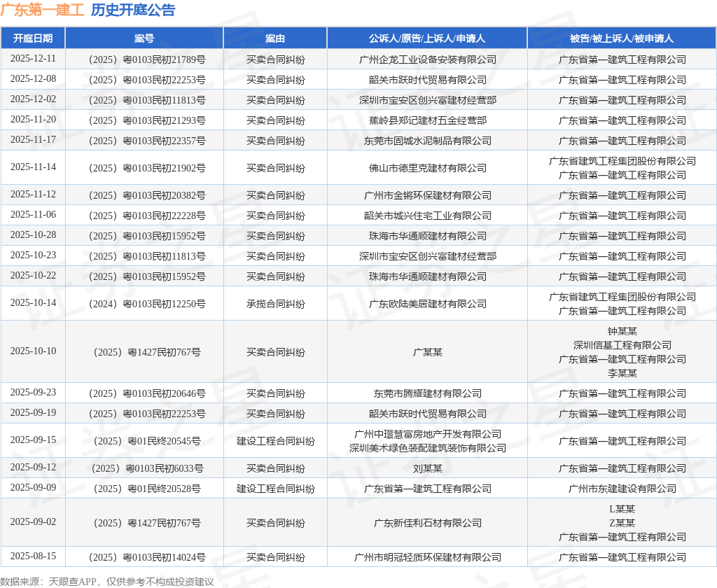Click plaintiff 广州市金锵环保建材有限公司
Image resolution: width=717 pixels, height=588 pixels.
point(428,195)
